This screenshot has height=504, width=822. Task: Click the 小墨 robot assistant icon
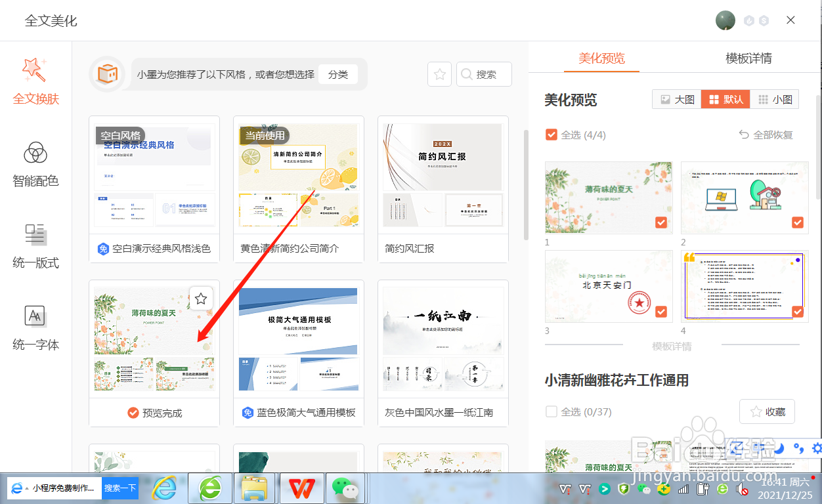[108, 74]
